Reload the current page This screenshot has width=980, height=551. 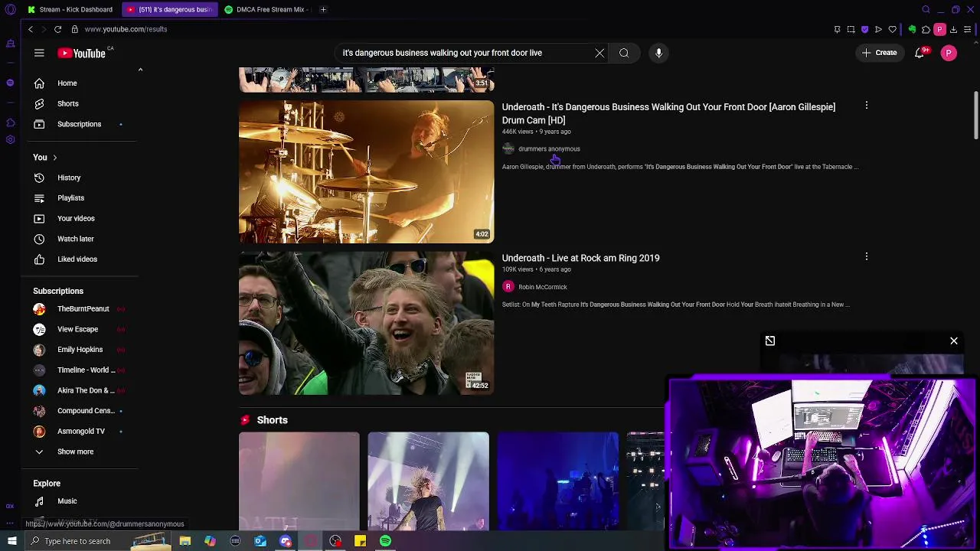click(57, 29)
